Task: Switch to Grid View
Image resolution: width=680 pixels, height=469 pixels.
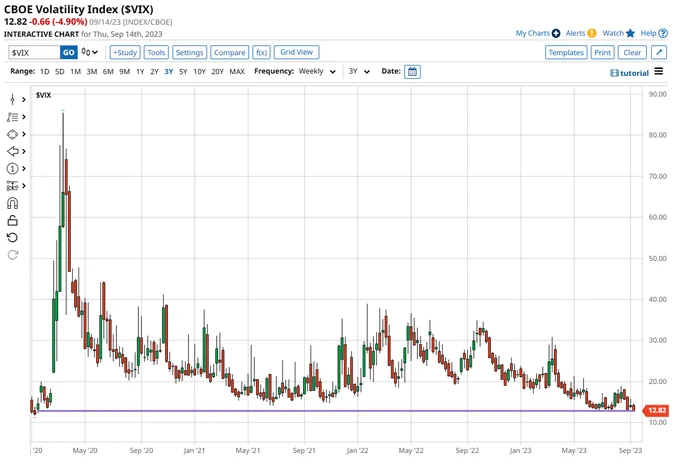Action: [x=297, y=52]
